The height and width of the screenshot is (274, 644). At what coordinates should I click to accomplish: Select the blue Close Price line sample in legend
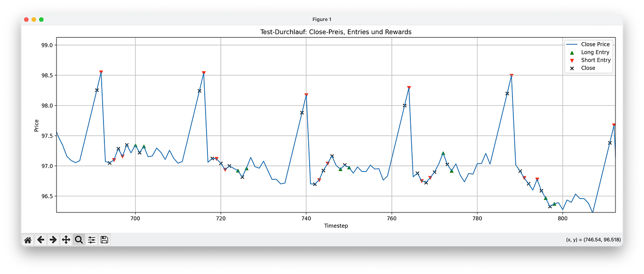point(571,44)
